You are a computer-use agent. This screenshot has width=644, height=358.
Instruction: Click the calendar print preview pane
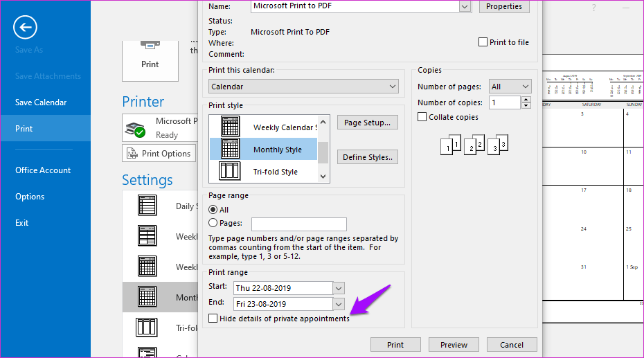(x=593, y=187)
